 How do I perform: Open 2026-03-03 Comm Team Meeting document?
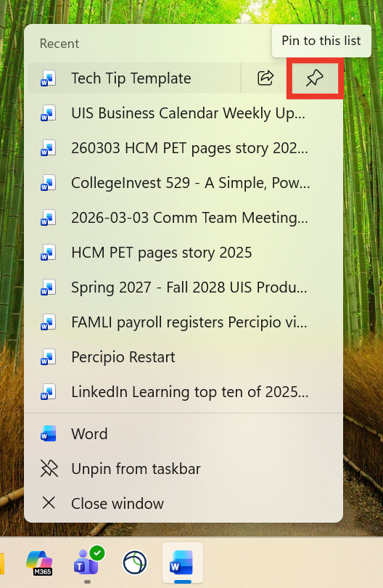coord(184,218)
